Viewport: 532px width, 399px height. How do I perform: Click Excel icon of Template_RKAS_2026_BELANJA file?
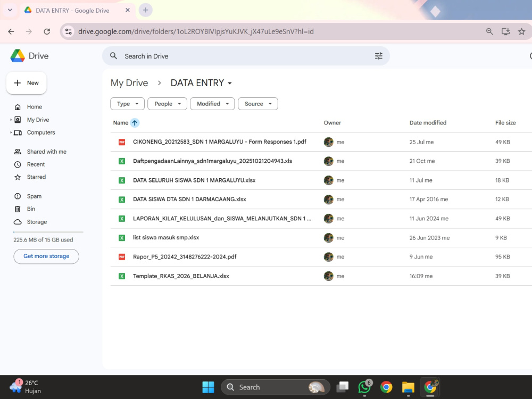[x=122, y=276]
